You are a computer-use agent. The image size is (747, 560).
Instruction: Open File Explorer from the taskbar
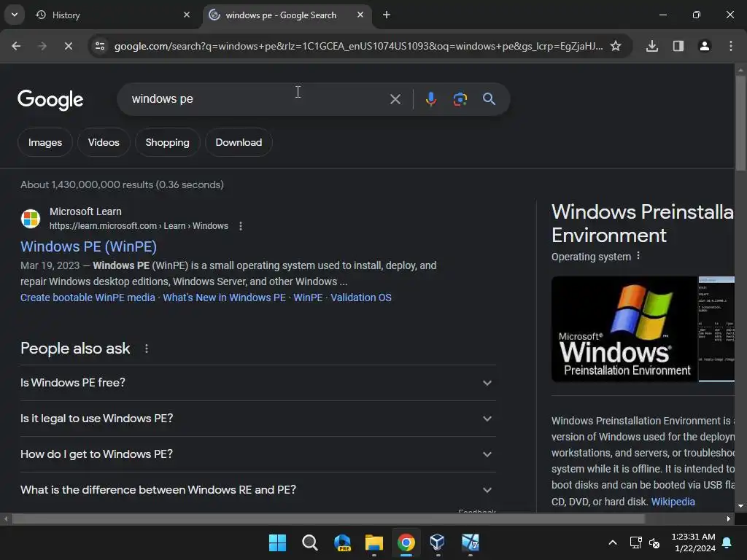[x=374, y=542]
